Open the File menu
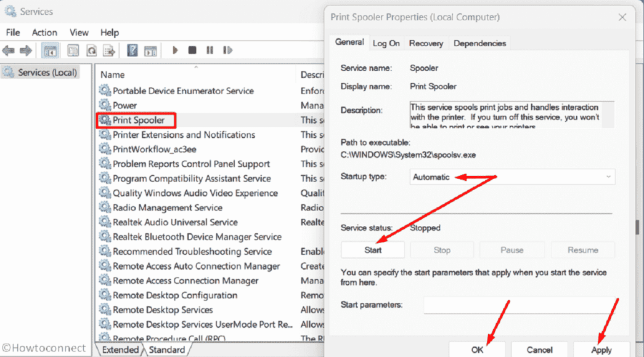 point(13,33)
